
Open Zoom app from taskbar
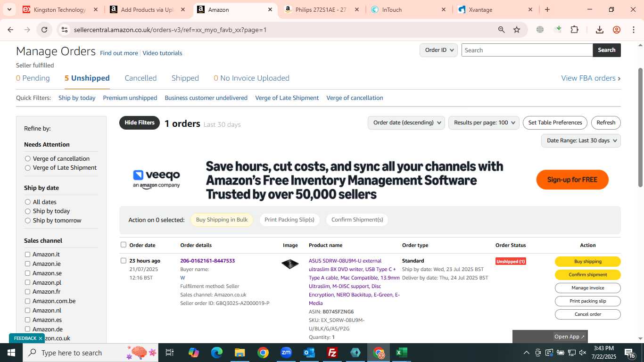coord(286,353)
